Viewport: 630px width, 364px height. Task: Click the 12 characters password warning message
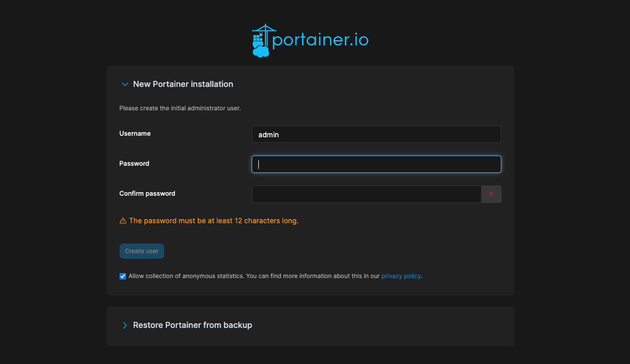214,221
